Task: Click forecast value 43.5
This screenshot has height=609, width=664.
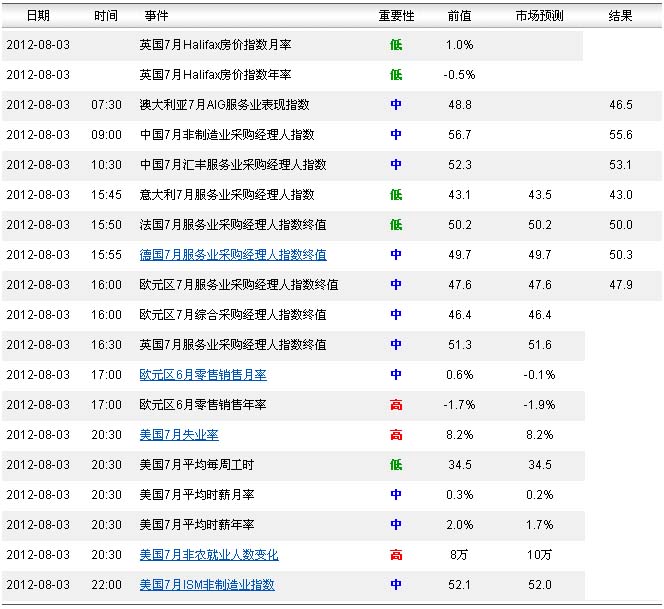Action: [x=540, y=195]
